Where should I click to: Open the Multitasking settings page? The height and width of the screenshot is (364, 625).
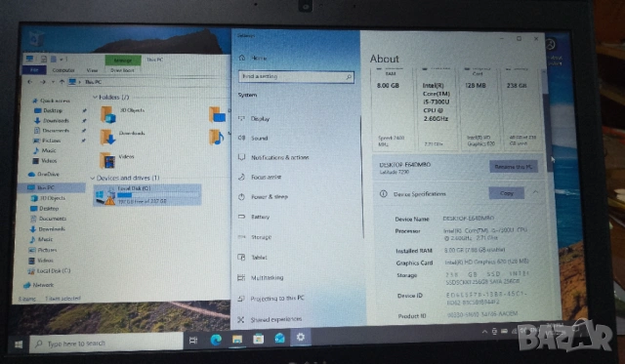tap(267, 277)
